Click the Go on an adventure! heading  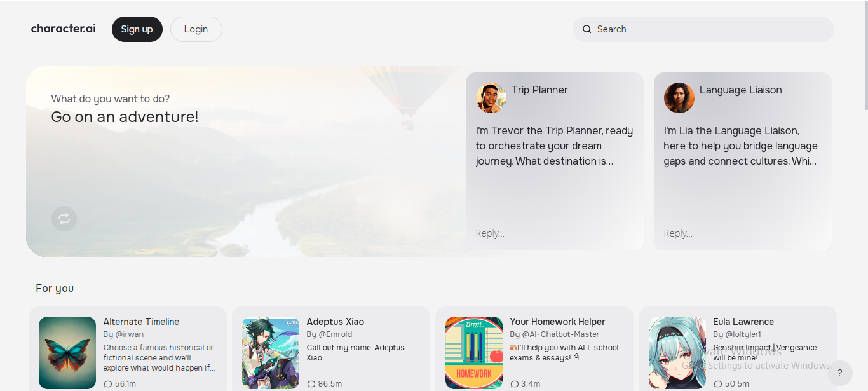125,117
